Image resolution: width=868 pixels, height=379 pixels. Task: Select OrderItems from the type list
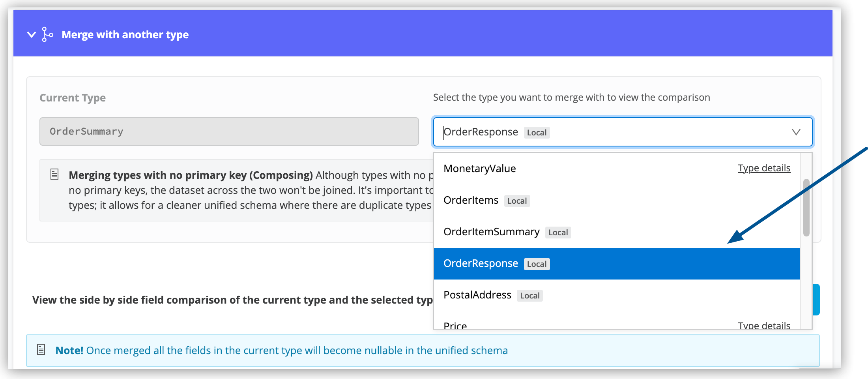click(x=471, y=200)
